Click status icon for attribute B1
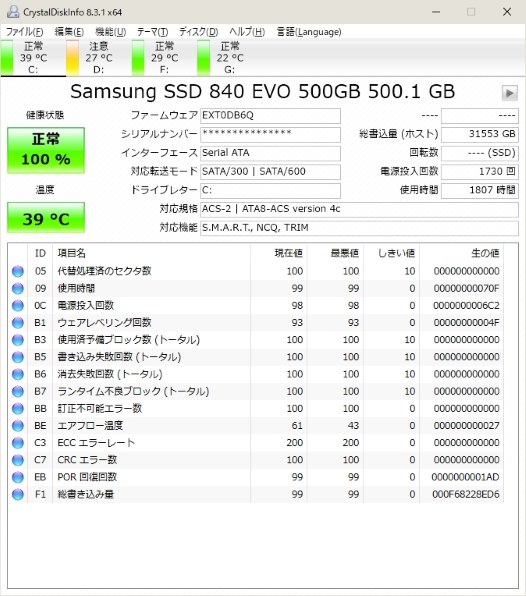The image size is (526, 596). click(17, 323)
